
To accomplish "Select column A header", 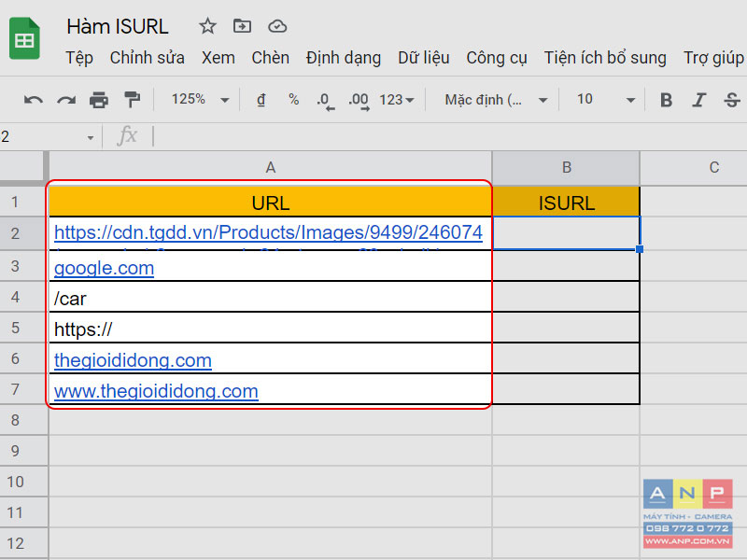I will [x=270, y=168].
